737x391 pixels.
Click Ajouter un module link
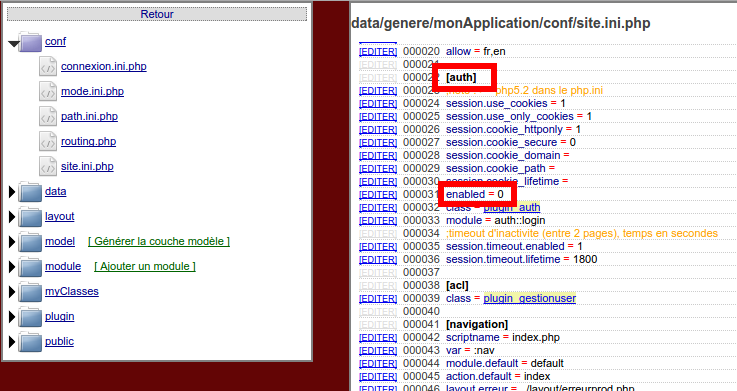[x=145, y=266]
